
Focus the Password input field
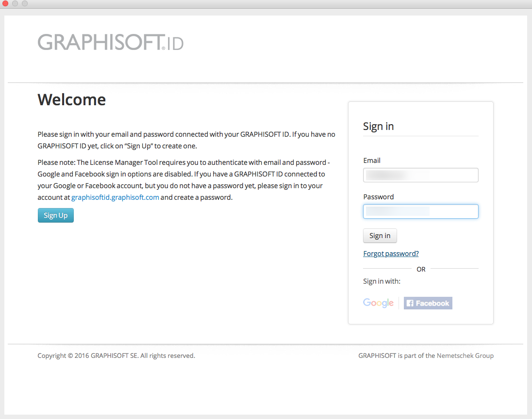pos(421,211)
